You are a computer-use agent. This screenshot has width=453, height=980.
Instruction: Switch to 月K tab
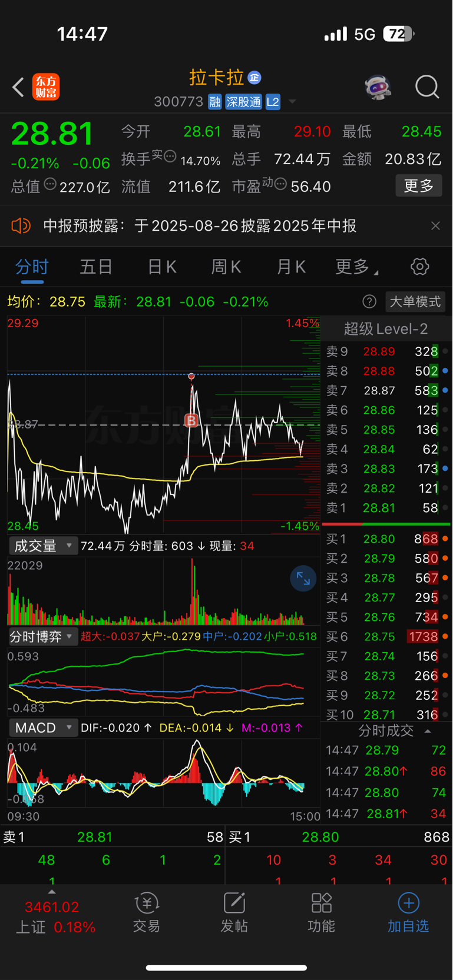point(291,267)
